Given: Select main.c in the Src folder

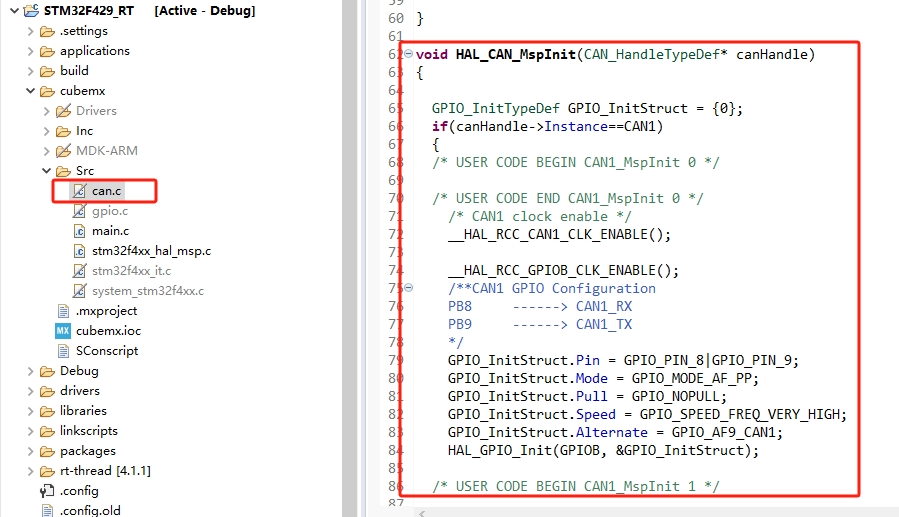Looking at the screenshot, I should [x=111, y=231].
